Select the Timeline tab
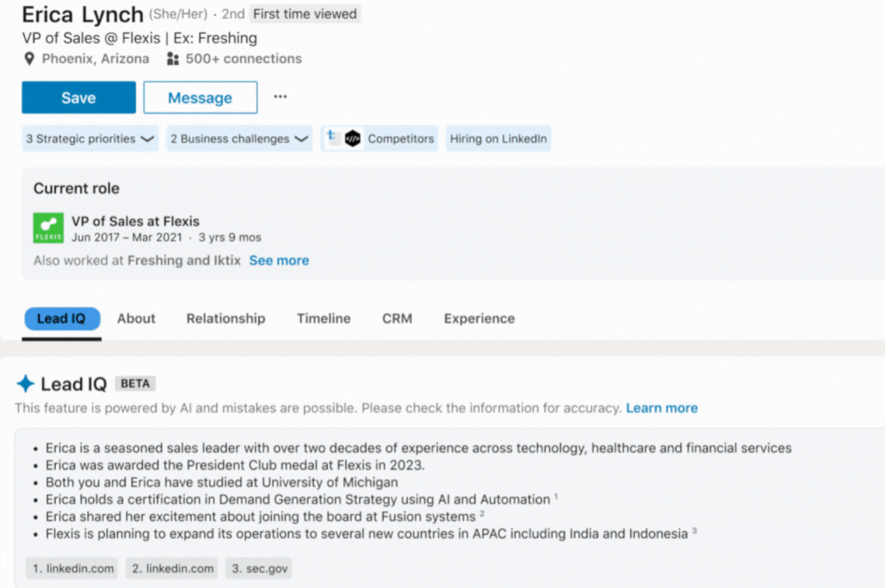Screen dimensions: 885x588 tap(323, 318)
